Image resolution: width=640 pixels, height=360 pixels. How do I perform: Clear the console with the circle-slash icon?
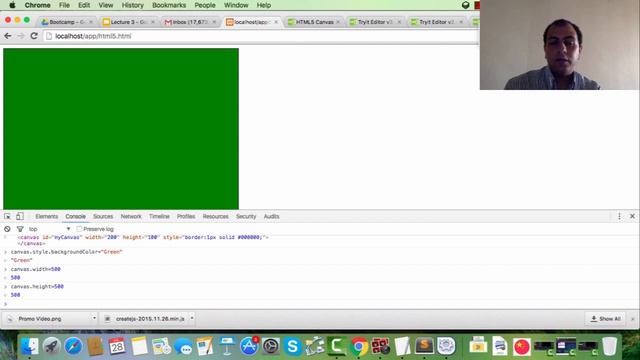7,229
